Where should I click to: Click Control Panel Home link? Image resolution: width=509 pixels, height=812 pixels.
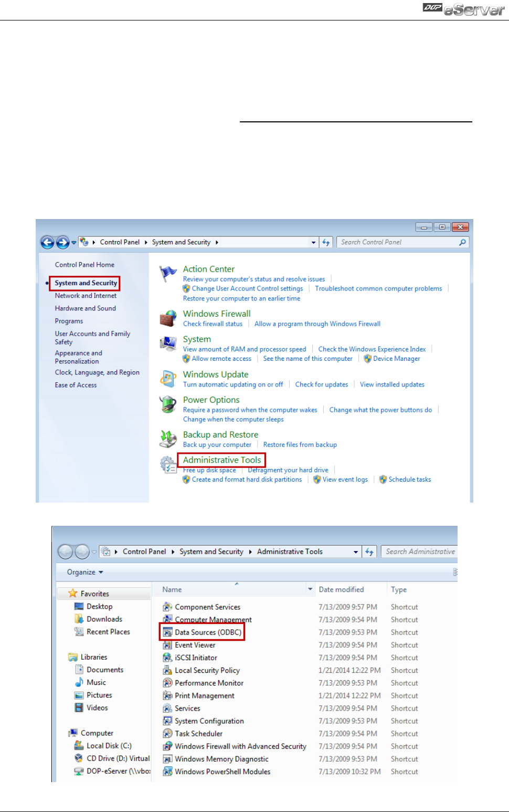pyautogui.click(x=84, y=265)
